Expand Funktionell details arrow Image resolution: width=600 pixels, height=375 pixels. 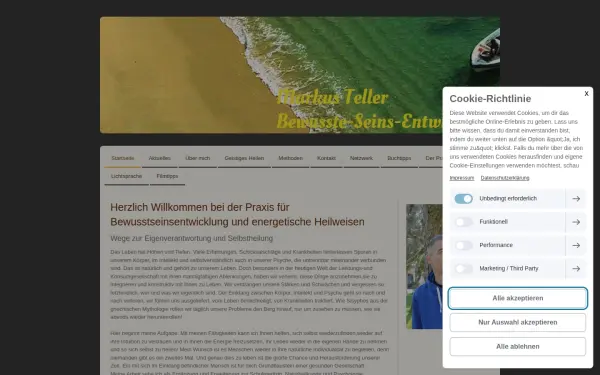[576, 222]
